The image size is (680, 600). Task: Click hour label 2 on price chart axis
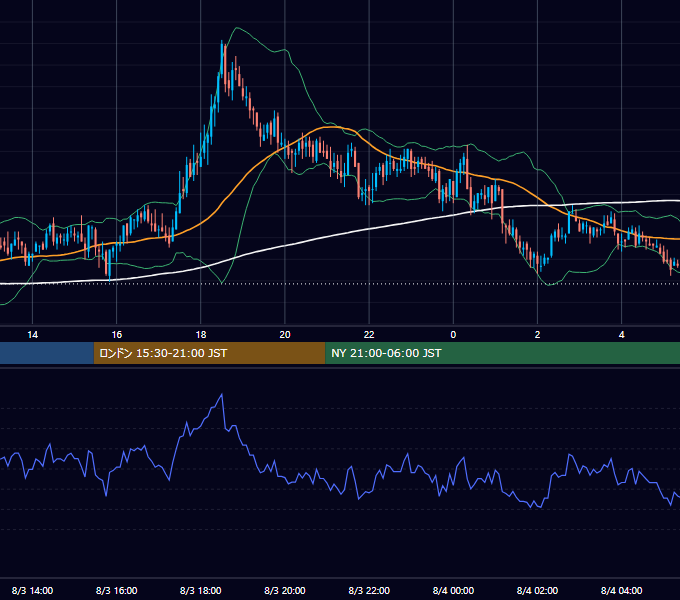(x=537, y=335)
